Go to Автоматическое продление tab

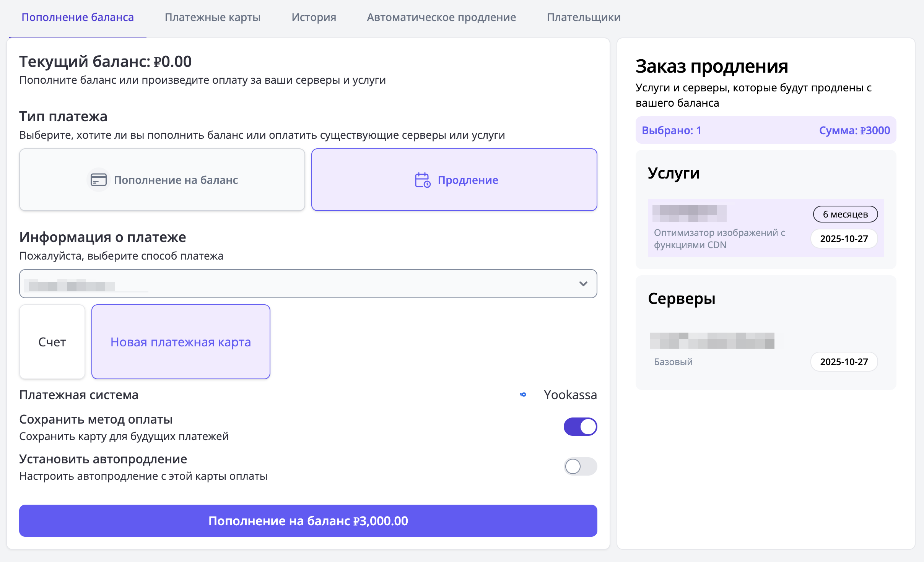click(x=441, y=17)
